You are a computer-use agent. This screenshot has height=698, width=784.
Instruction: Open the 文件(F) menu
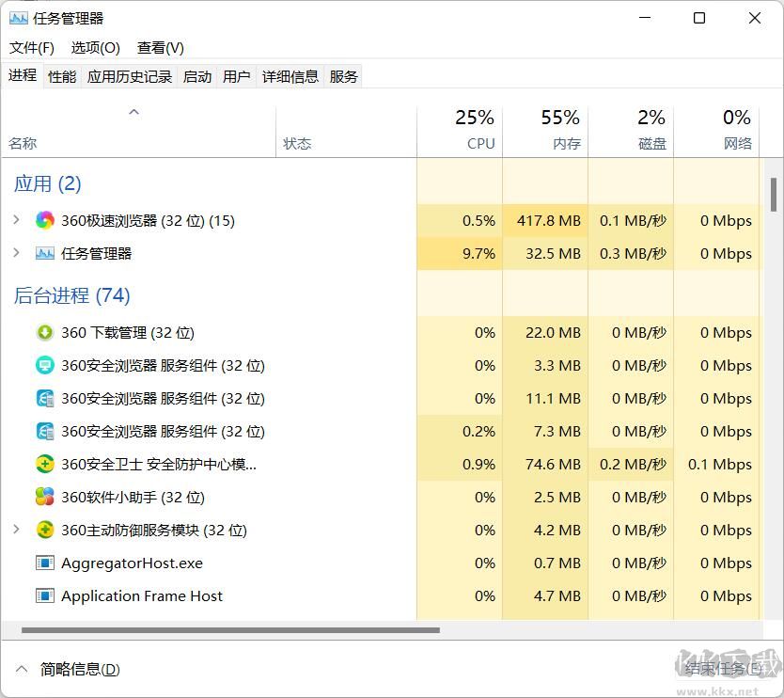click(x=32, y=48)
